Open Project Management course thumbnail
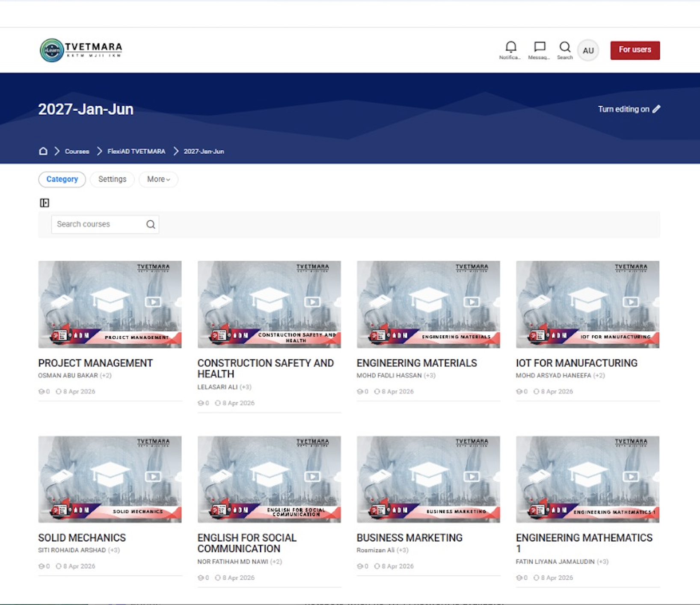The width and height of the screenshot is (700, 605). pyautogui.click(x=110, y=304)
